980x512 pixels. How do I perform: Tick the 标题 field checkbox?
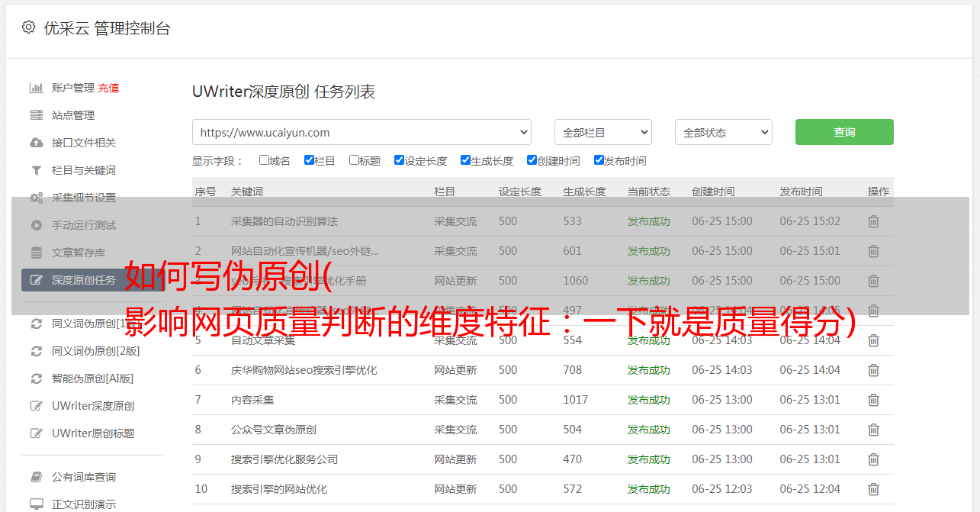354,160
